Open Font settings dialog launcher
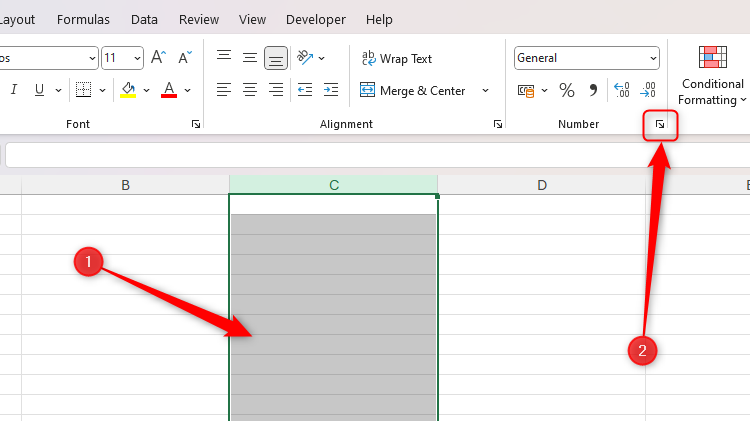This screenshot has height=421, width=750. (196, 124)
